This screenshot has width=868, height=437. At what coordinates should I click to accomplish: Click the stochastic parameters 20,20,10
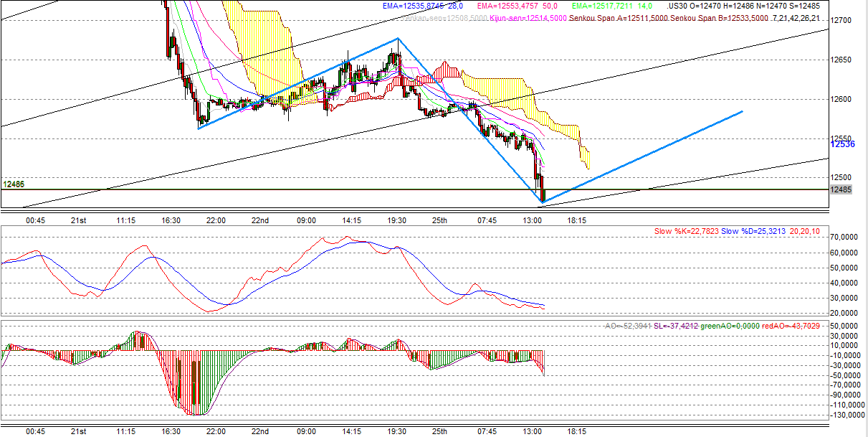tap(806, 231)
